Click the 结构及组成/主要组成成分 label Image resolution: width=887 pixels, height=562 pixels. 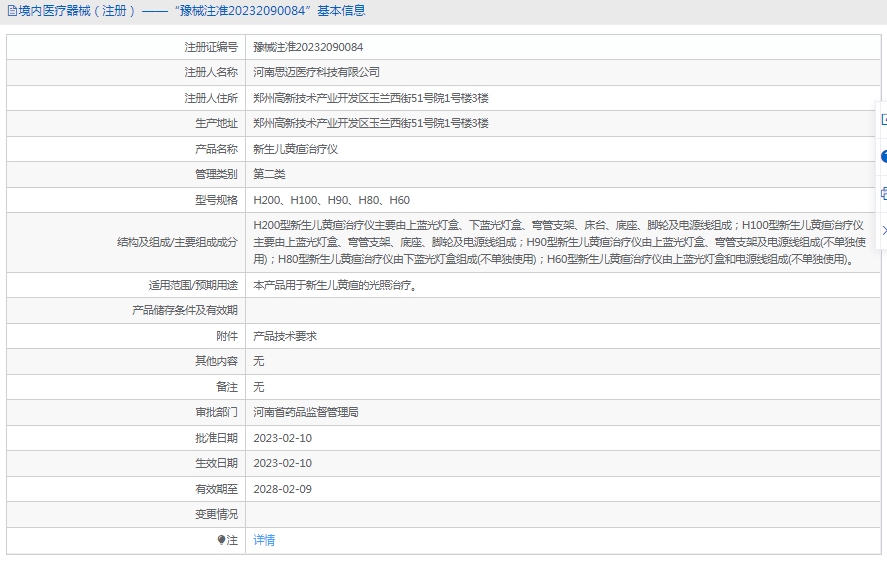177,242
